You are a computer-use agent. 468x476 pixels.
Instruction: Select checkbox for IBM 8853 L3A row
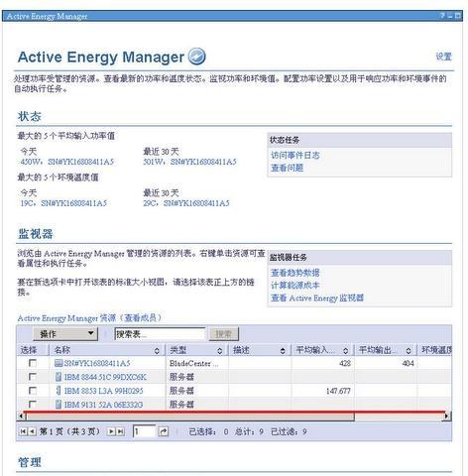33,391
